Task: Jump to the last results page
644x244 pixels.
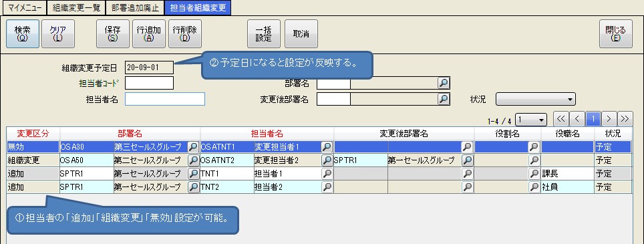Action: click(x=625, y=119)
